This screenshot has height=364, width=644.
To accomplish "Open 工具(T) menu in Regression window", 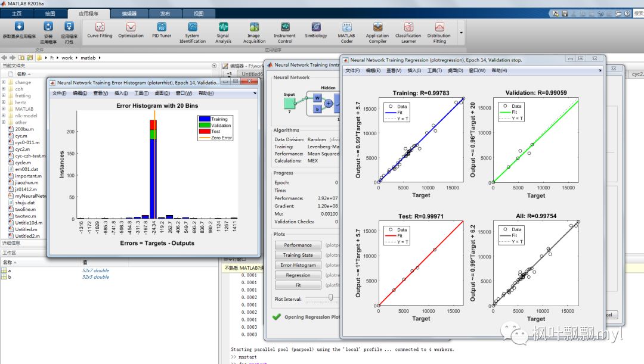I will pyautogui.click(x=435, y=70).
